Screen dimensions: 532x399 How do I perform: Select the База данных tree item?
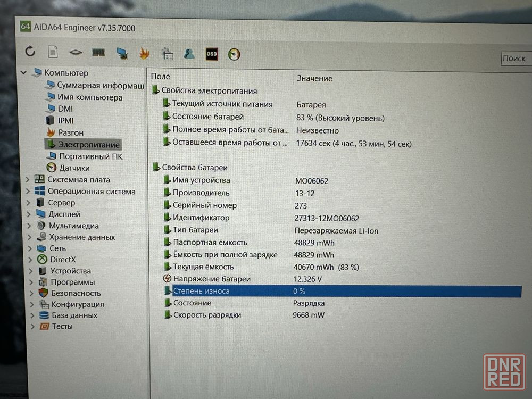[x=68, y=315]
